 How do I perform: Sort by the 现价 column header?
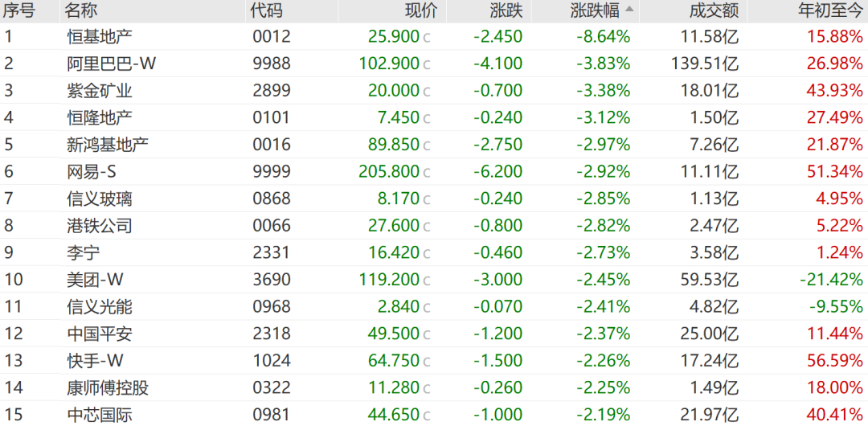click(420, 10)
